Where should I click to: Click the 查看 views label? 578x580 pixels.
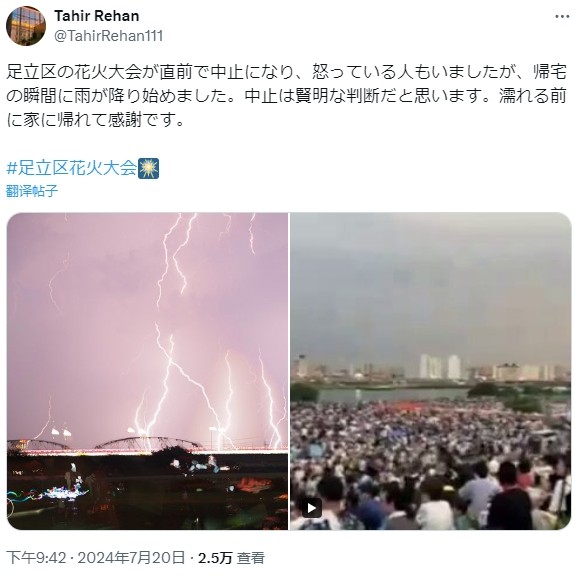click(x=251, y=558)
